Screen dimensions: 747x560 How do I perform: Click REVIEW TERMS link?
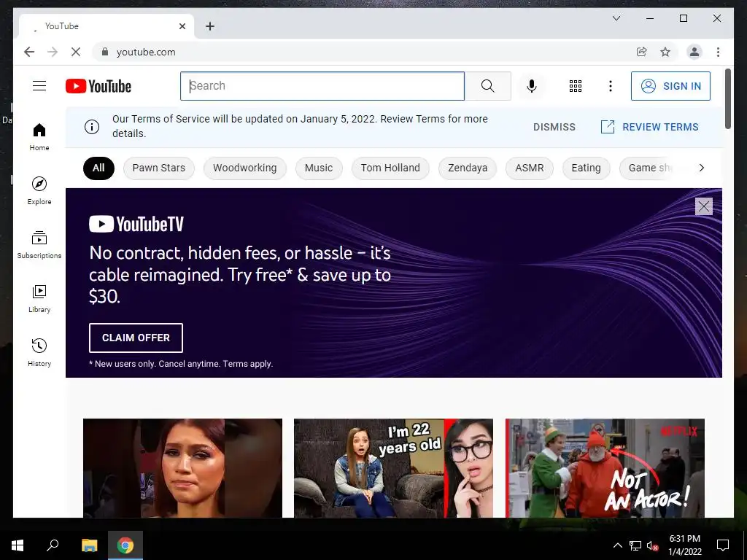pyautogui.click(x=650, y=127)
